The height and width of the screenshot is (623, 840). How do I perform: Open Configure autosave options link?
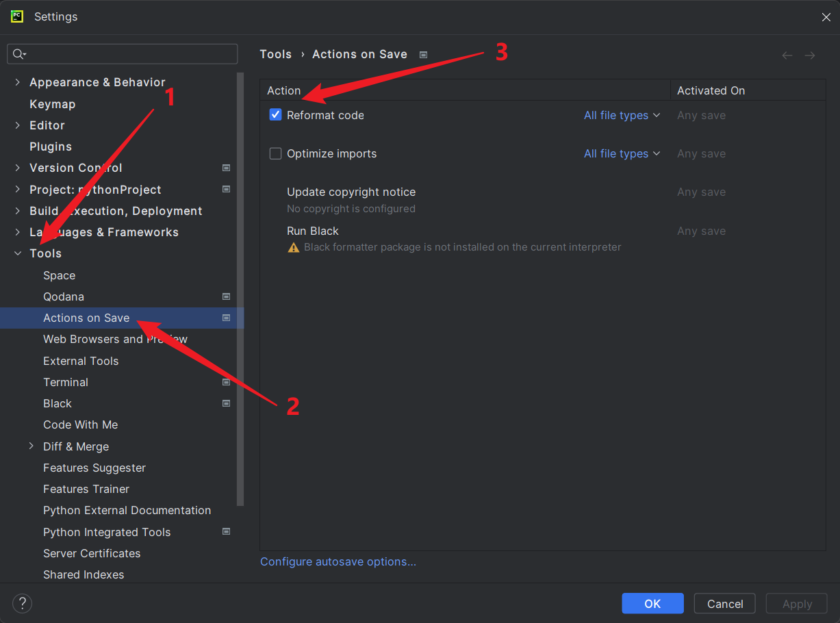pyautogui.click(x=338, y=561)
